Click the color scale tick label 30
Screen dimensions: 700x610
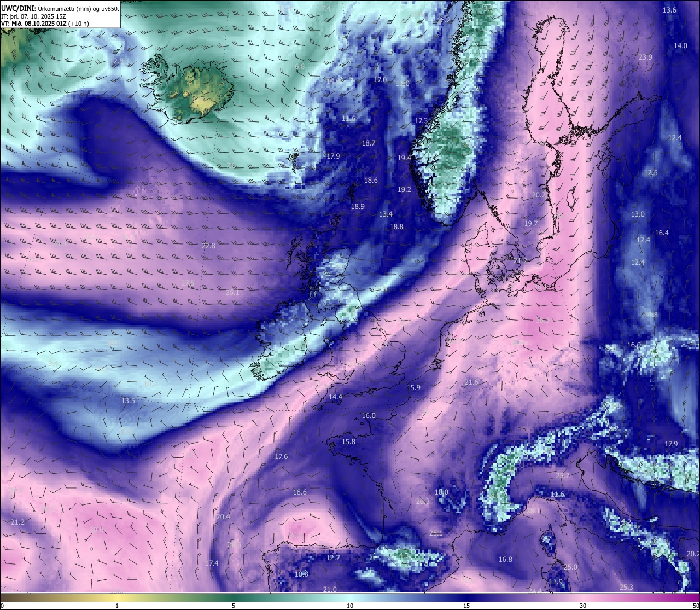(583, 606)
